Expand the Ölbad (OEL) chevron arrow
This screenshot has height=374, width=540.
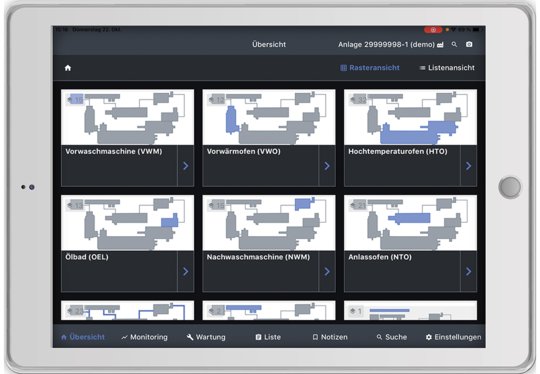(x=186, y=272)
